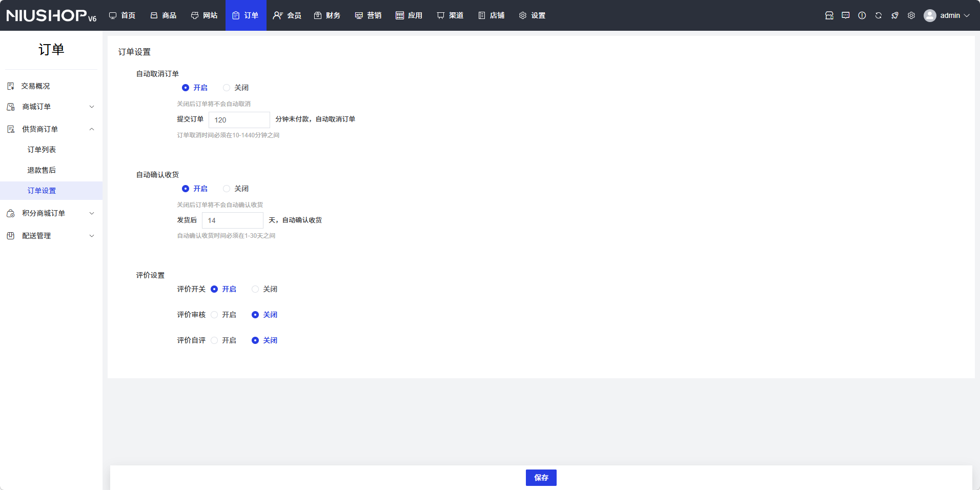The image size is (980, 490).
Task: Click the 自动取消订单 section title
Action: (x=157, y=74)
